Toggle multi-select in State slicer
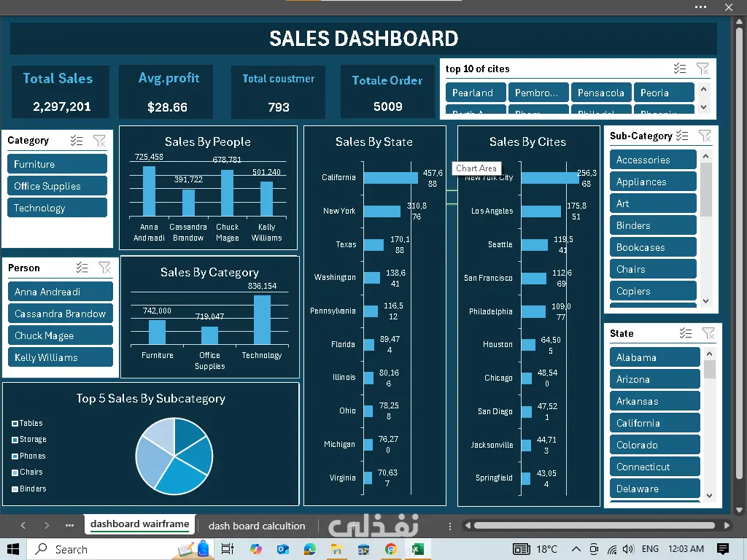The image size is (747, 560). 686,333
